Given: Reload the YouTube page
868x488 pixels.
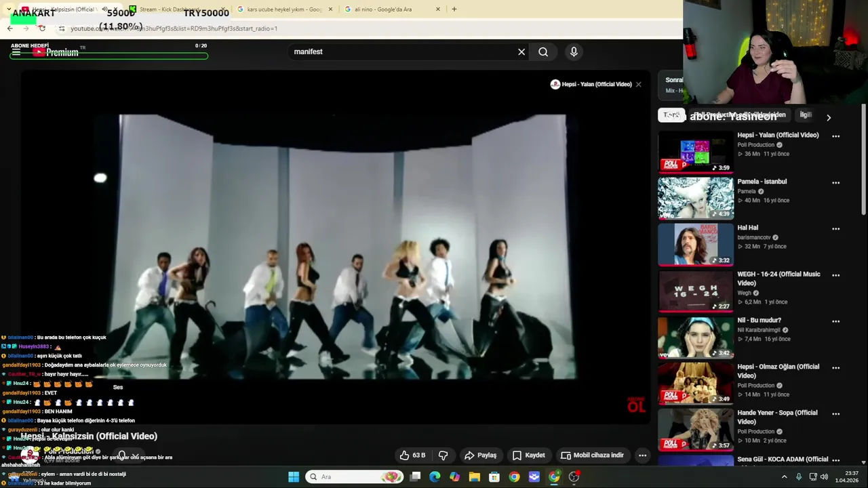Looking at the screenshot, I should click(42, 28).
